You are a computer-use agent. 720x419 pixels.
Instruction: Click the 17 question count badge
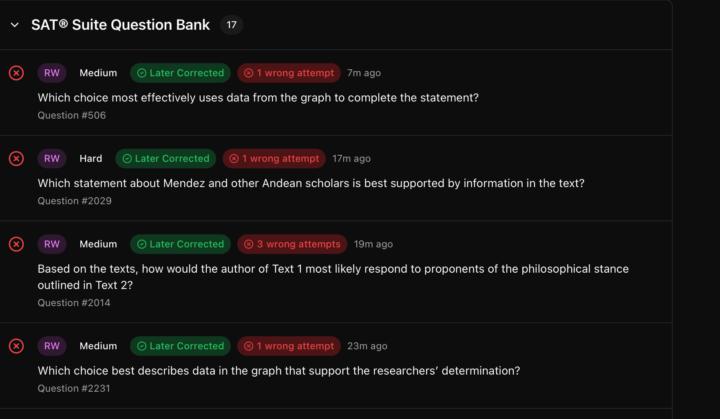click(231, 25)
